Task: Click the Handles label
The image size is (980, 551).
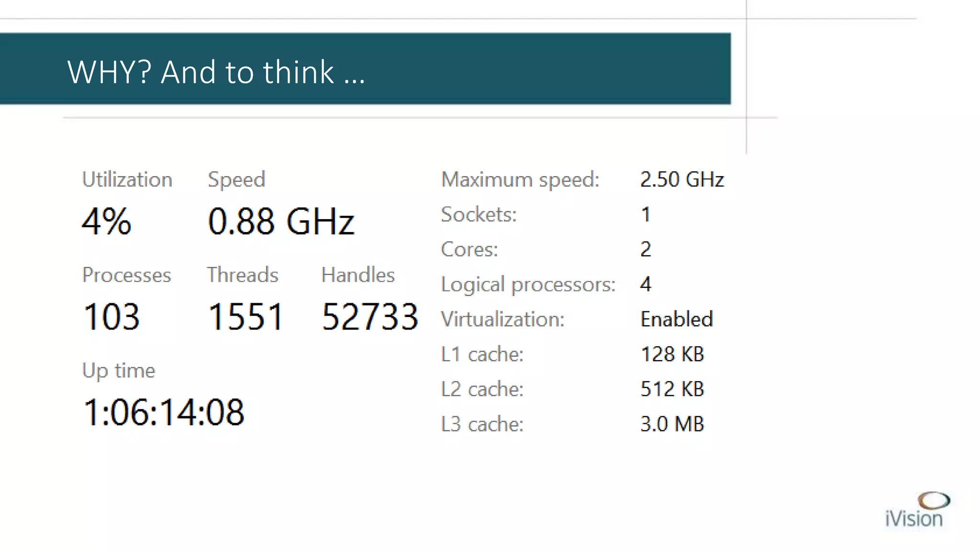Action: point(358,275)
